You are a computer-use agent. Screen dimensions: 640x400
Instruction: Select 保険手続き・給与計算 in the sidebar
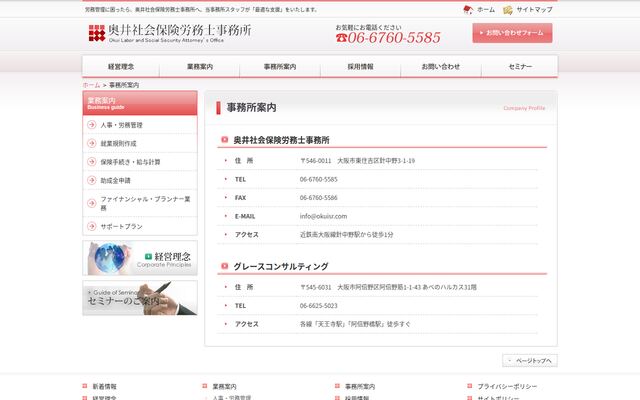(130, 162)
